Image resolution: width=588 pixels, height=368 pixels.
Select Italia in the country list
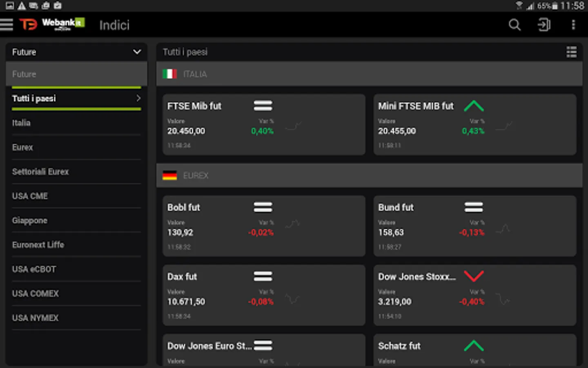coord(76,123)
